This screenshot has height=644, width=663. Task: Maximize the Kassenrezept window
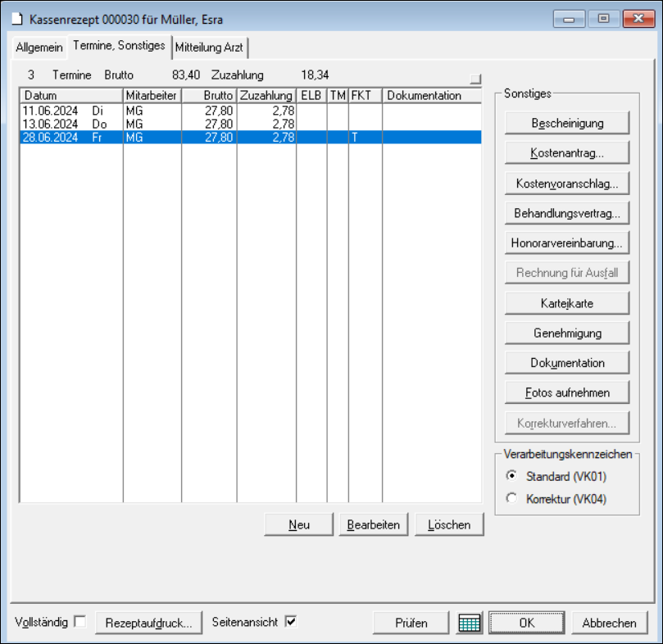tap(603, 18)
